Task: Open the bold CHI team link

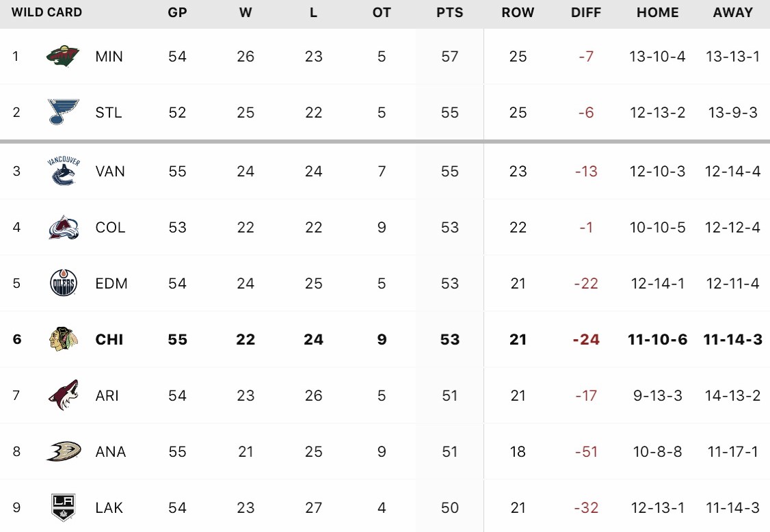Action: coord(109,339)
